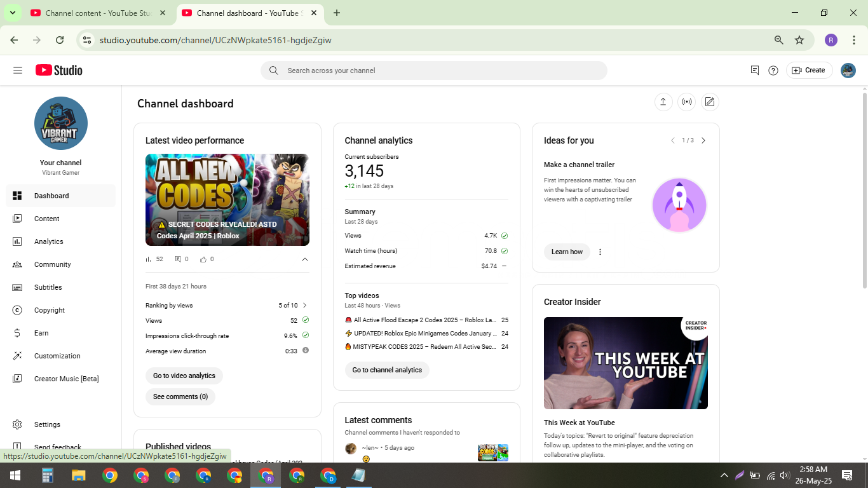Screen dimensions: 868x488
Task: Click the upload videos icon
Action: [x=663, y=102]
